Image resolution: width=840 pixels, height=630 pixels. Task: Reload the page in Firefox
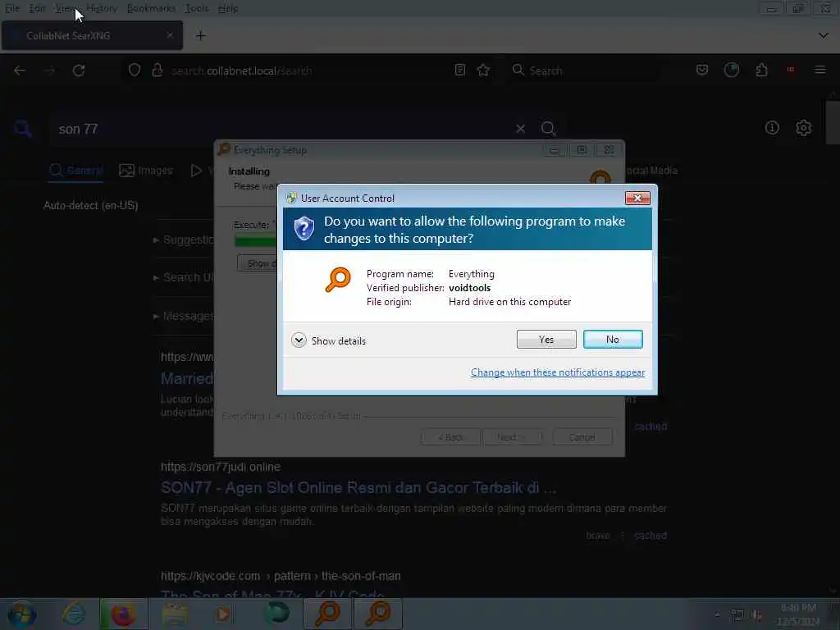pyautogui.click(x=79, y=71)
